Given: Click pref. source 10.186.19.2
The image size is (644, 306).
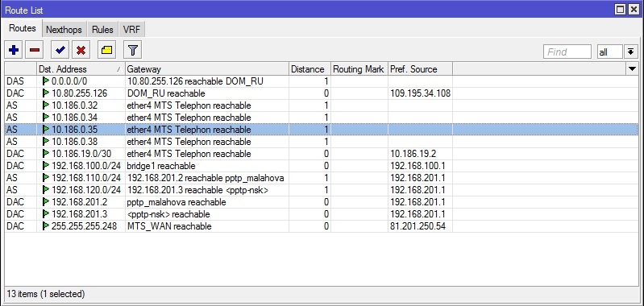Looking at the screenshot, I should pyautogui.click(x=413, y=154).
